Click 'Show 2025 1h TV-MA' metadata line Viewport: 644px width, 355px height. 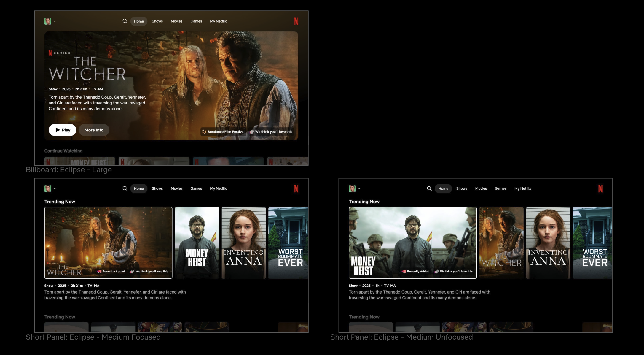click(372, 286)
